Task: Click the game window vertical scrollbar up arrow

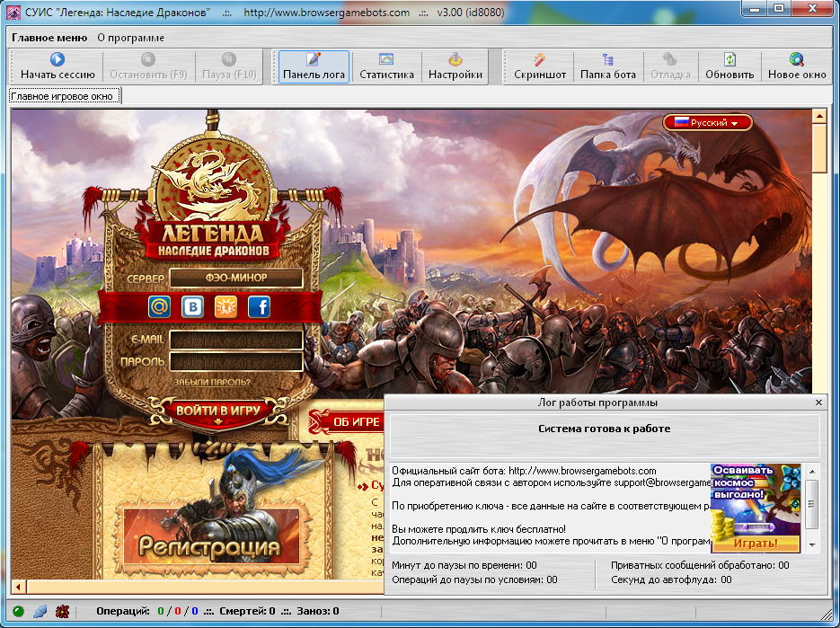Action: click(x=819, y=116)
